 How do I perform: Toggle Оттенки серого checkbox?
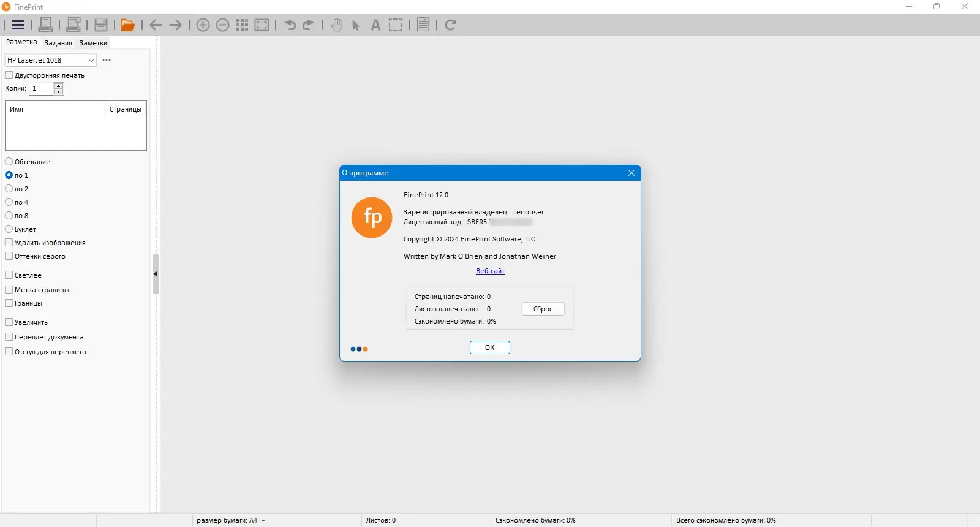pos(36,256)
